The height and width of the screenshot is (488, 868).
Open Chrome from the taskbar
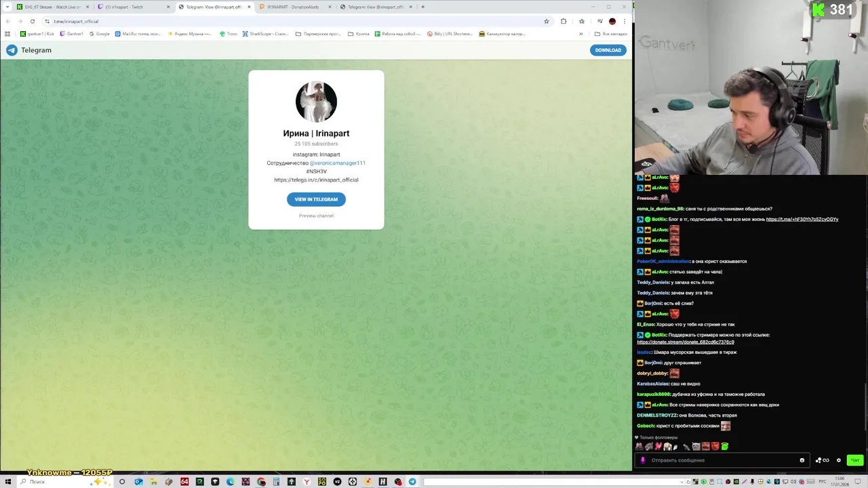tap(261, 482)
